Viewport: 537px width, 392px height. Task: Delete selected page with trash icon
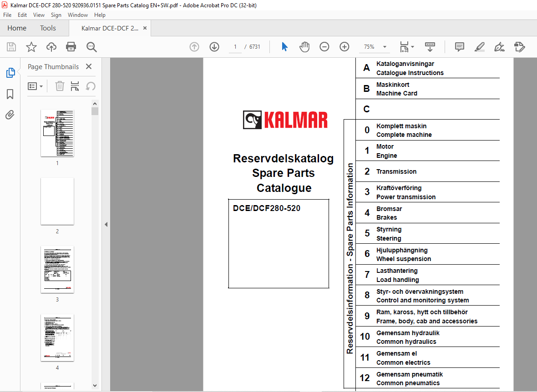[60, 86]
